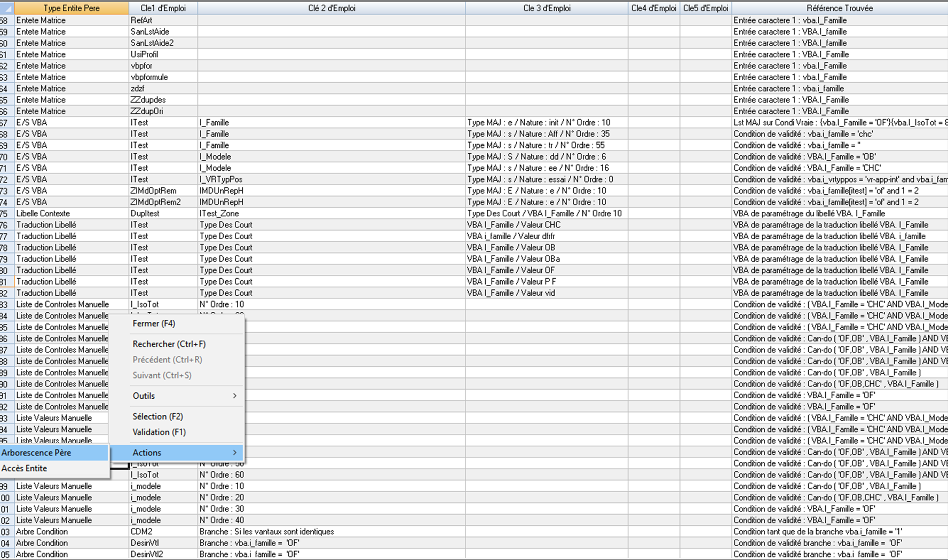
Task: Select Rechercher (Ctrl+F) from the context menu
Action: click(x=169, y=344)
